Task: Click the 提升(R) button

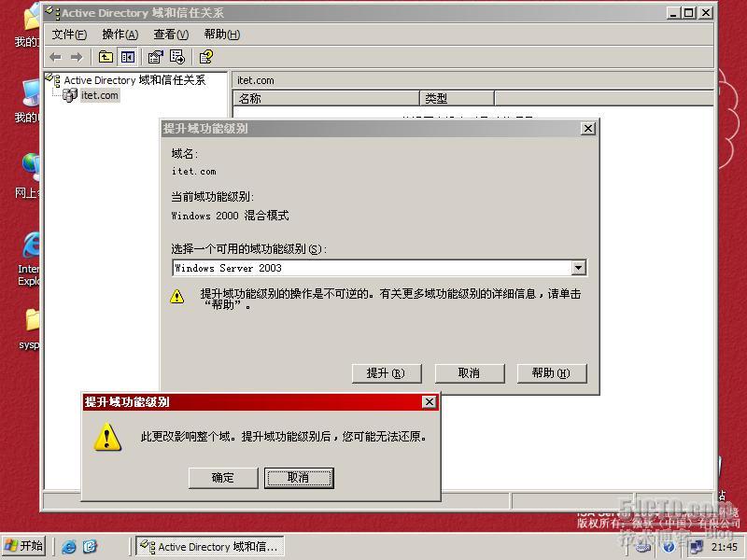Action: 387,373
